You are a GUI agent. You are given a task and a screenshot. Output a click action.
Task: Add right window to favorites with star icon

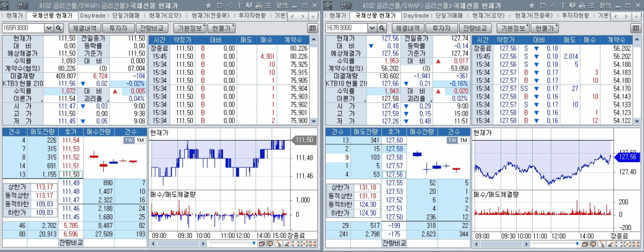coord(532,5)
